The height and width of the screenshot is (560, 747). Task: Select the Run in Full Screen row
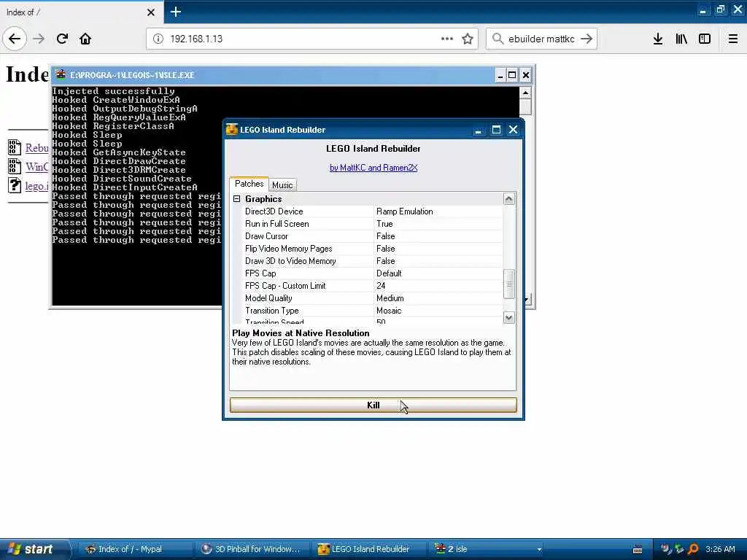pyautogui.click(x=373, y=224)
